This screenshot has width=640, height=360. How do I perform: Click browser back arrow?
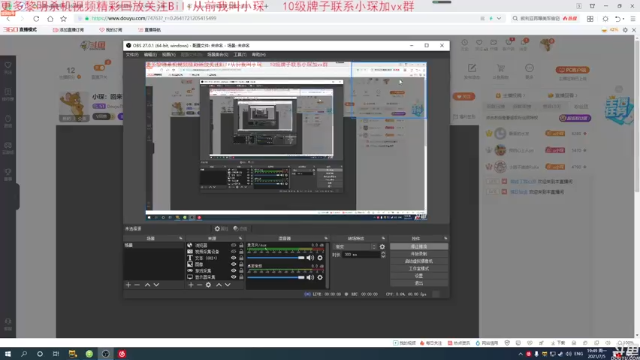coord(9,19)
